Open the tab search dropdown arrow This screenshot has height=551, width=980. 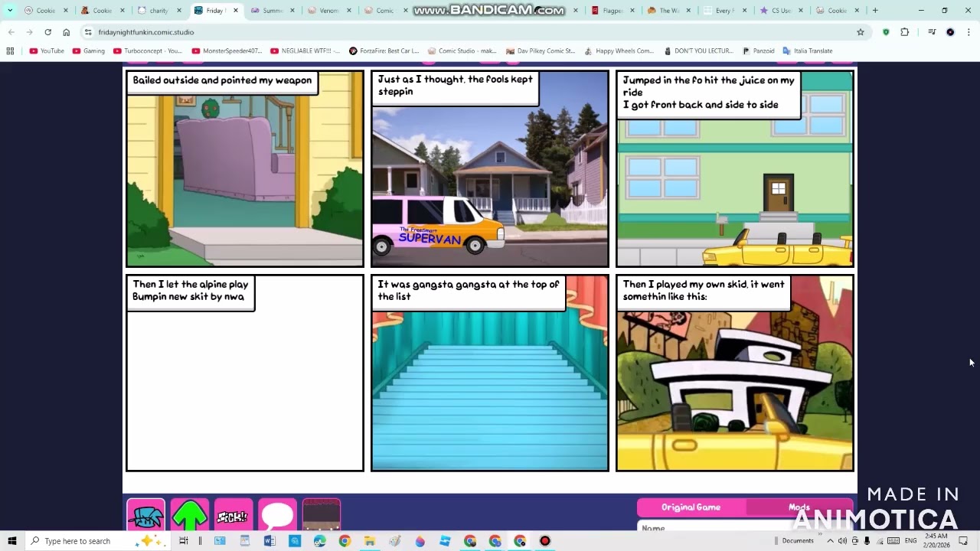[x=10, y=11]
